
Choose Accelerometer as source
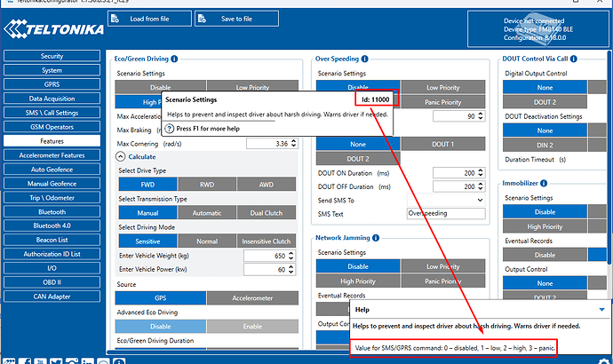(252, 298)
